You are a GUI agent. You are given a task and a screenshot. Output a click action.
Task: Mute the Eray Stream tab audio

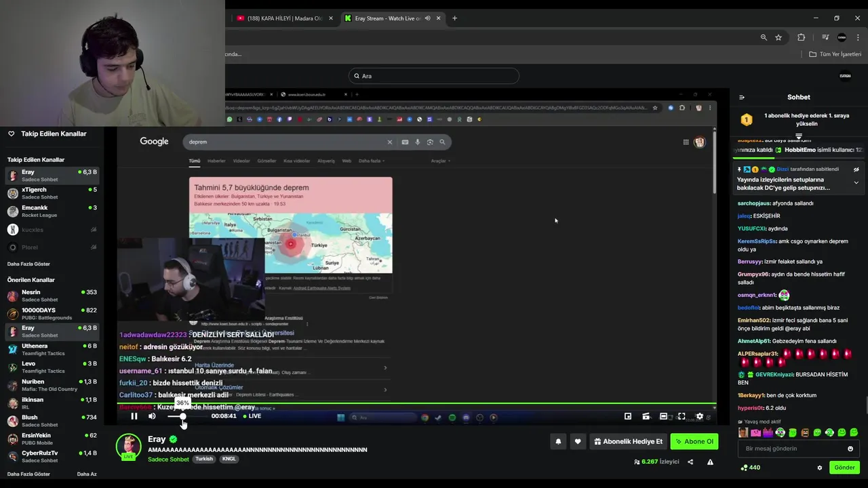click(x=427, y=18)
